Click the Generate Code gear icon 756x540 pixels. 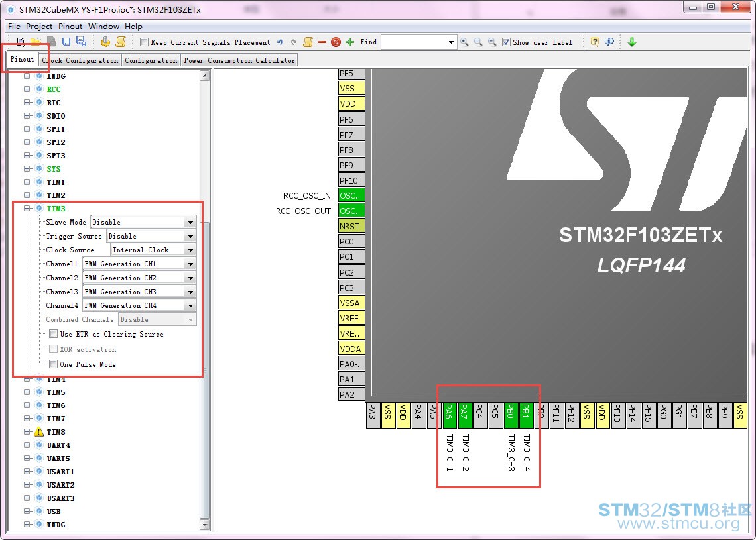tap(105, 42)
